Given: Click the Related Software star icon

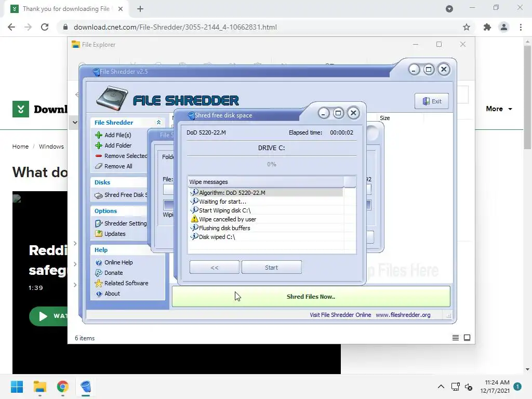Looking at the screenshot, I should (99, 283).
